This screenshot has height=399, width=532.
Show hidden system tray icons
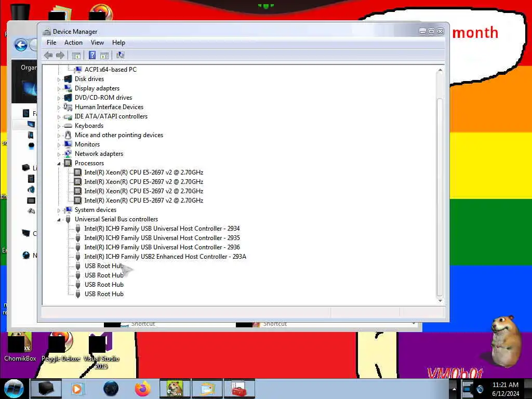tap(454, 389)
